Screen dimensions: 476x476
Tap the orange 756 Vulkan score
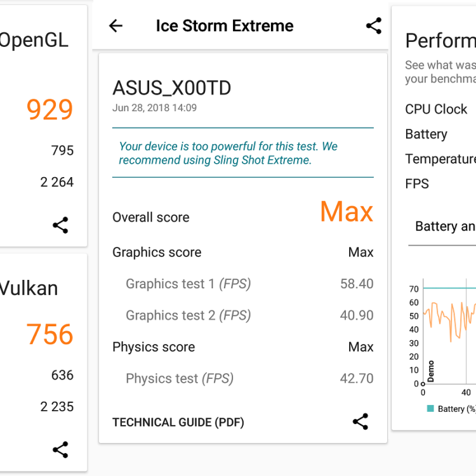(x=50, y=334)
